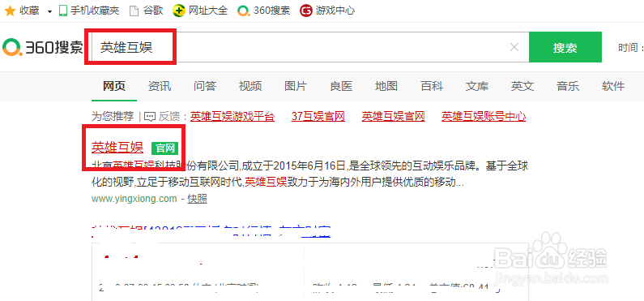Switch to the 英文 tab
The image size is (644, 301).
pos(522,86)
